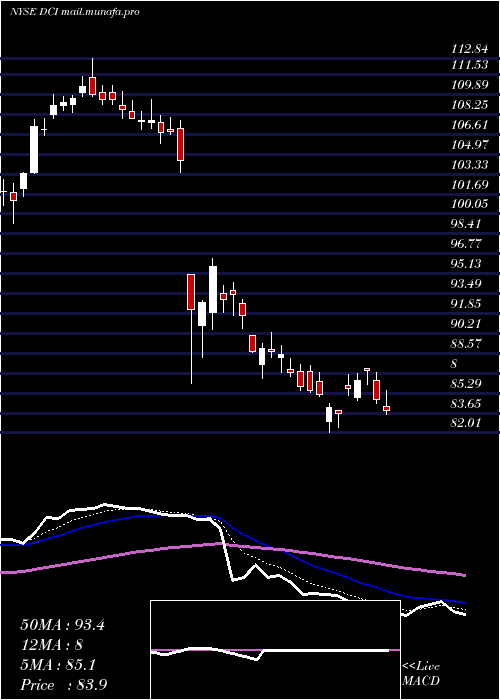Click the 85.29 price label
Image resolution: width=500 pixels, height=700 pixels.
click(x=466, y=383)
